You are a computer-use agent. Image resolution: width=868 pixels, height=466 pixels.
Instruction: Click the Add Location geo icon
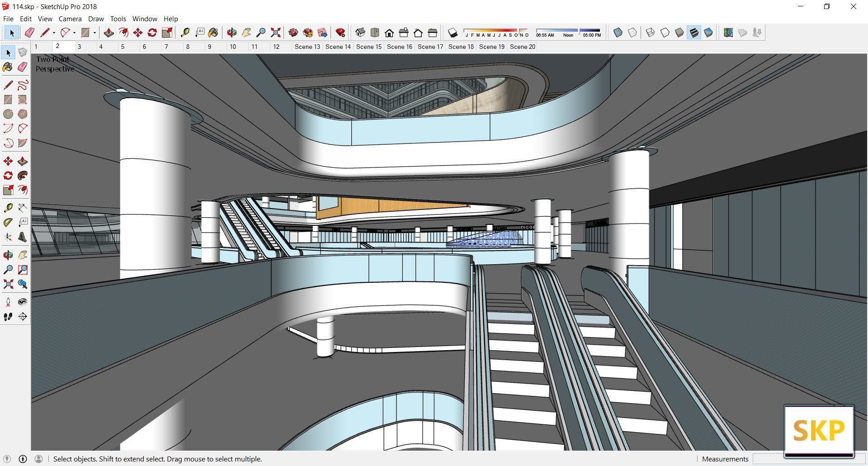(x=728, y=33)
